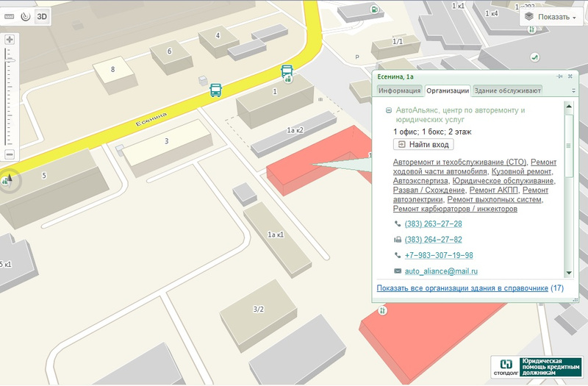Click phone number (383) 263-27-28

pos(433,224)
